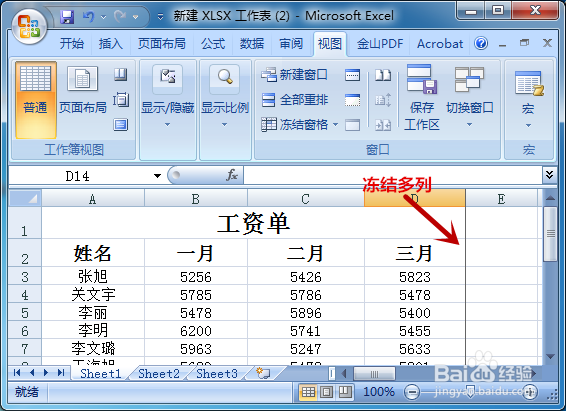This screenshot has width=566, height=411.
Task: Select column A header
Action: coord(93,199)
